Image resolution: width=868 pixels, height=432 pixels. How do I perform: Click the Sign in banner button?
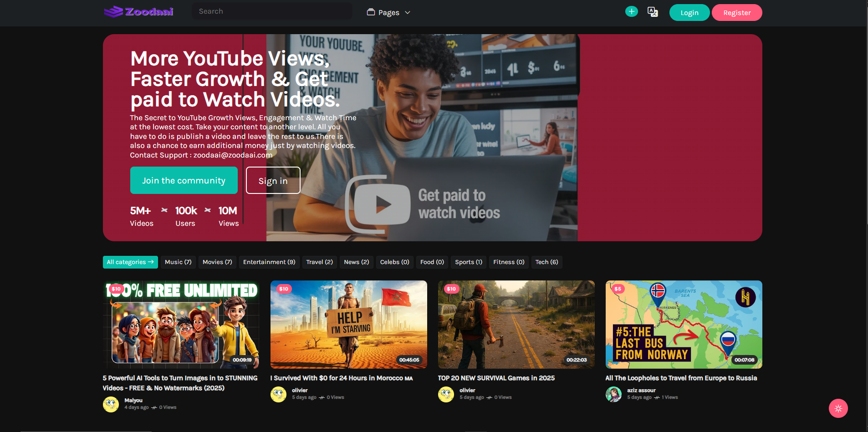[x=273, y=180]
